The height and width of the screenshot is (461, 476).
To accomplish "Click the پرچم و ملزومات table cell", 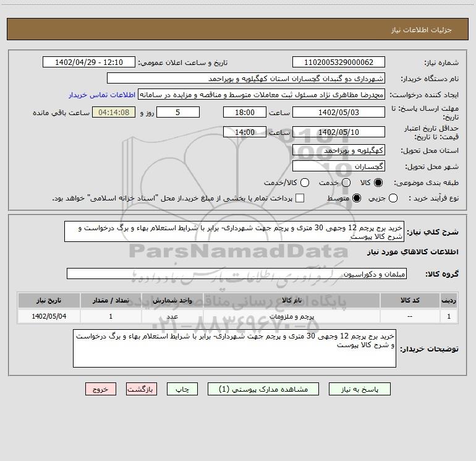I will coord(291,316).
